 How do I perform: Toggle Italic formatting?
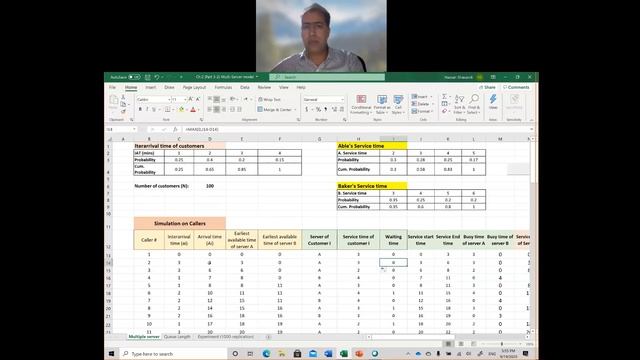(147, 109)
